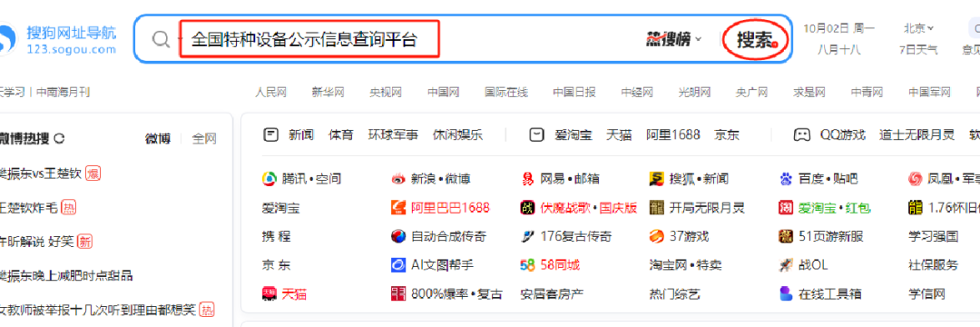Click the AI文图帮手 blue icon
The width and height of the screenshot is (980, 327).
pos(398,265)
